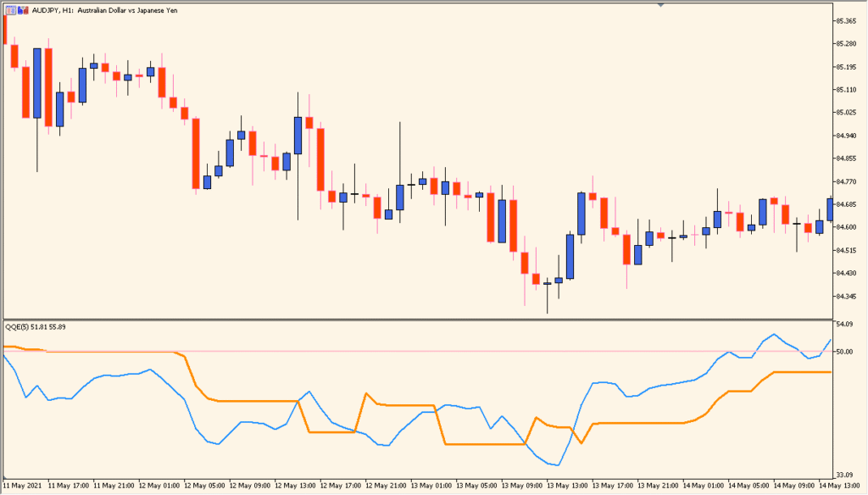Image resolution: width=868 pixels, height=495 pixels.
Task: Click the 84.600 price label
Action: point(846,227)
